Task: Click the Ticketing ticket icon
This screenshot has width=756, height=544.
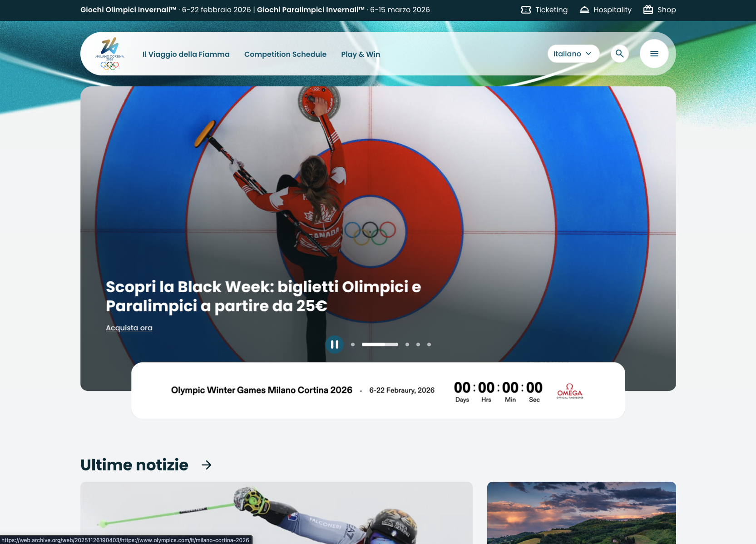Action: (526, 10)
